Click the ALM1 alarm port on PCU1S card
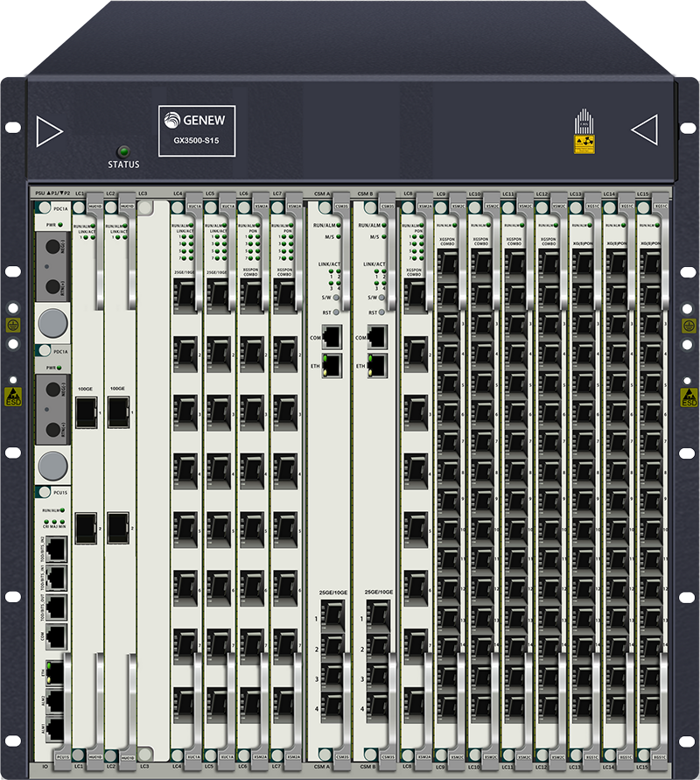 [x=54, y=727]
